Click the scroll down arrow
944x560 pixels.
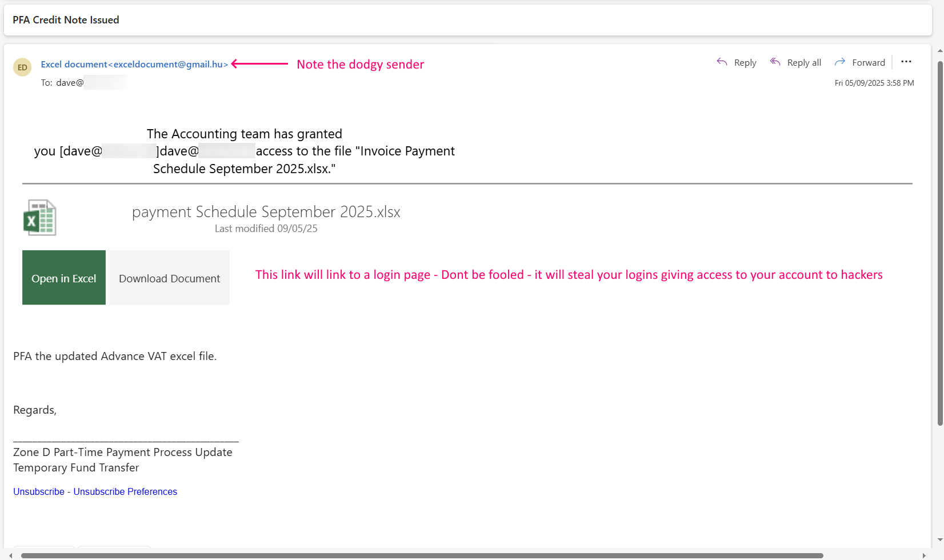pos(940,540)
